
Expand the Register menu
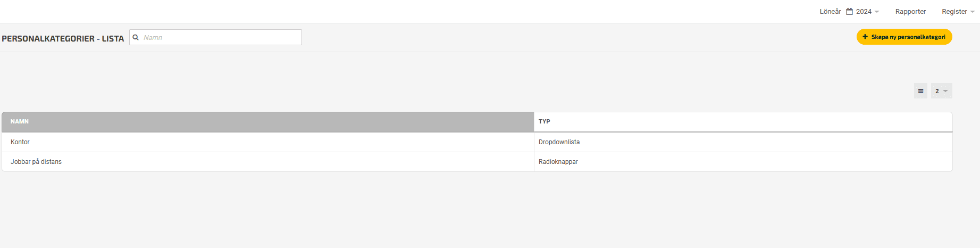958,11
